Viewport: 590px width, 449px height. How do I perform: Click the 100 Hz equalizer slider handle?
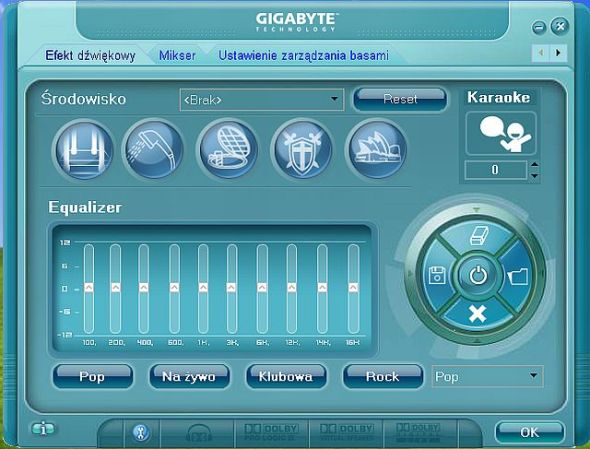89,288
